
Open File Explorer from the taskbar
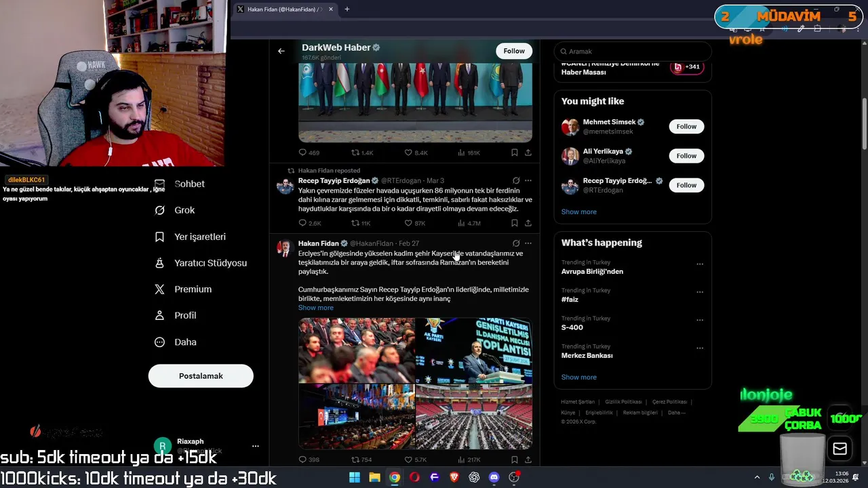point(374,477)
